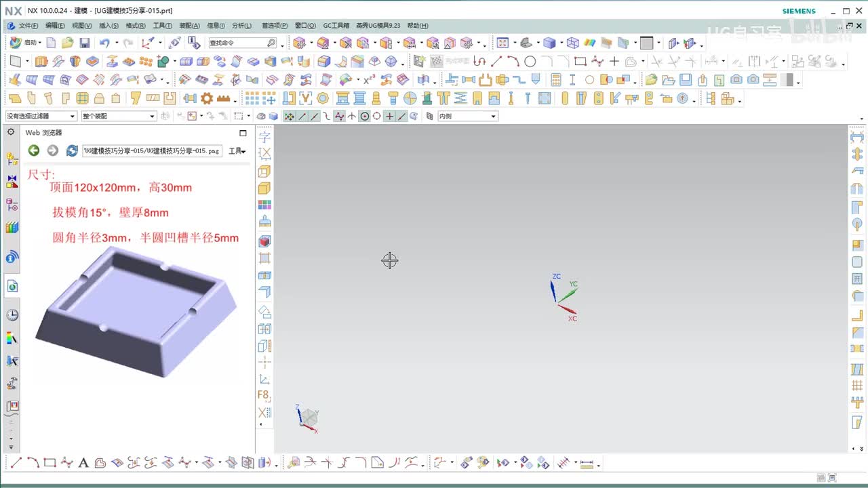This screenshot has height=488, width=868.
Task: Open the resource bar settings gear
Action: tap(10, 132)
